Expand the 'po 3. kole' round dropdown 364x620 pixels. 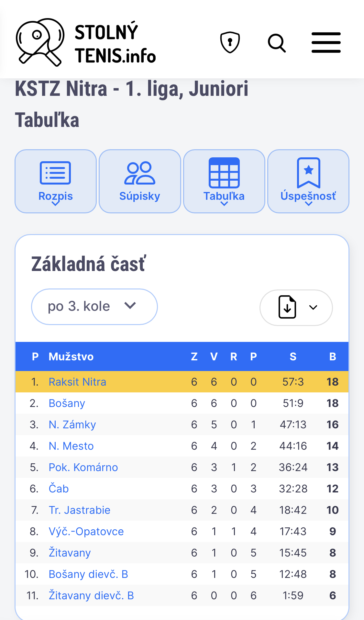(x=94, y=307)
